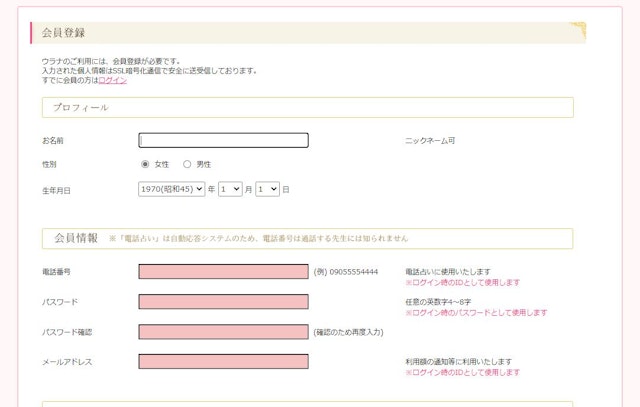Follow the ログイン link for existing members
The width and height of the screenshot is (640, 407).
point(113,80)
